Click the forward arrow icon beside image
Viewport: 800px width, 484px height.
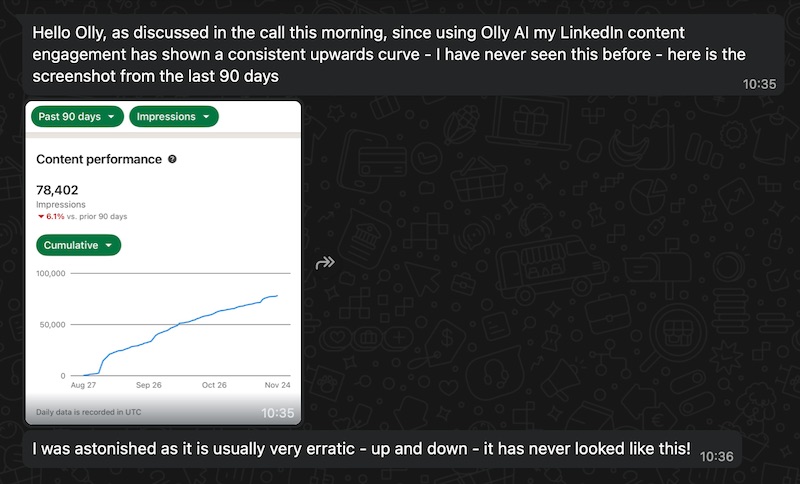click(325, 263)
